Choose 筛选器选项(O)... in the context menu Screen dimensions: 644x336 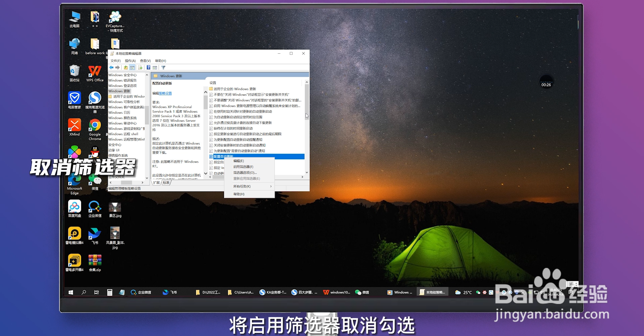pos(250,173)
